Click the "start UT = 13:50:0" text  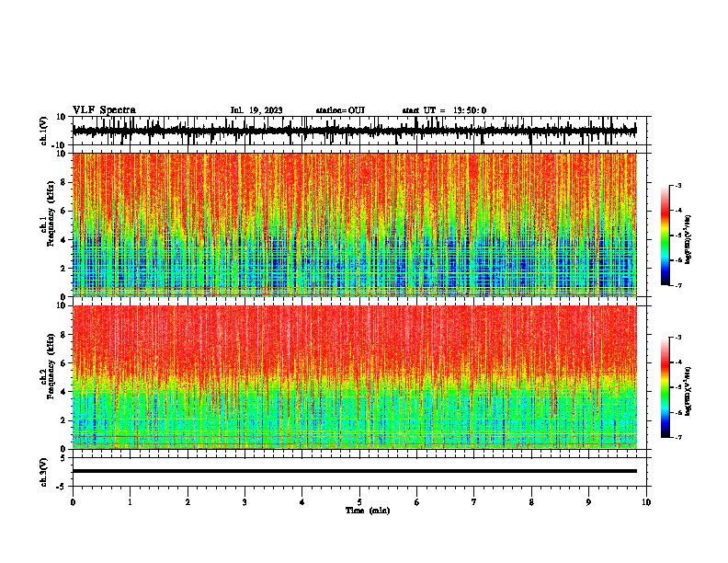click(444, 110)
